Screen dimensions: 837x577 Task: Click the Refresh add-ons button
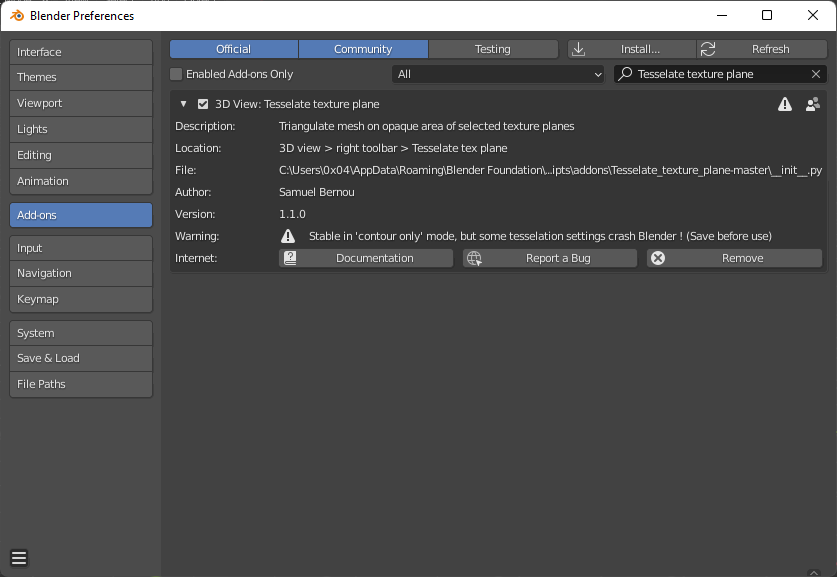(760, 49)
